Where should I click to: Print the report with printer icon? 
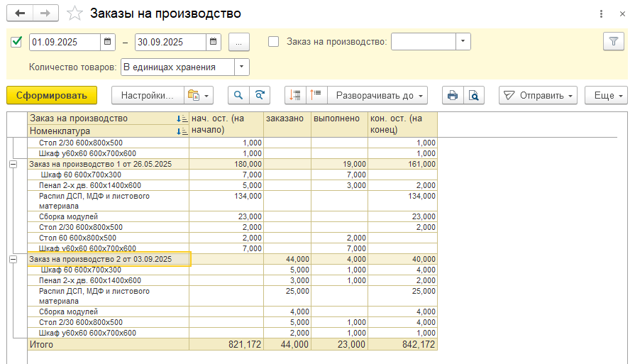pos(452,95)
